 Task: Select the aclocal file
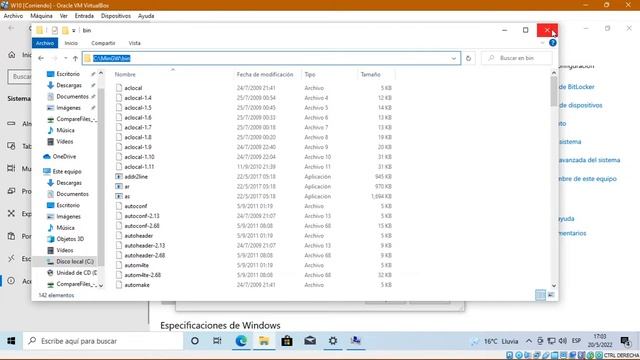(133, 88)
